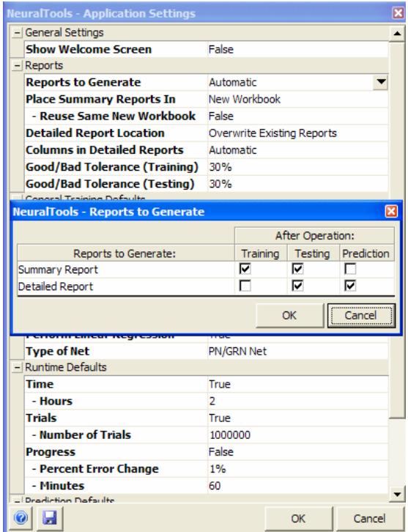This screenshot has width=408, height=532.
Task: Click the Training column header
Action: 261,254
